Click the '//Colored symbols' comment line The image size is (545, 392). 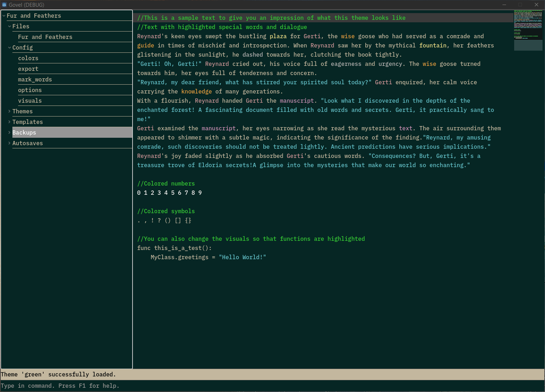(x=166, y=211)
